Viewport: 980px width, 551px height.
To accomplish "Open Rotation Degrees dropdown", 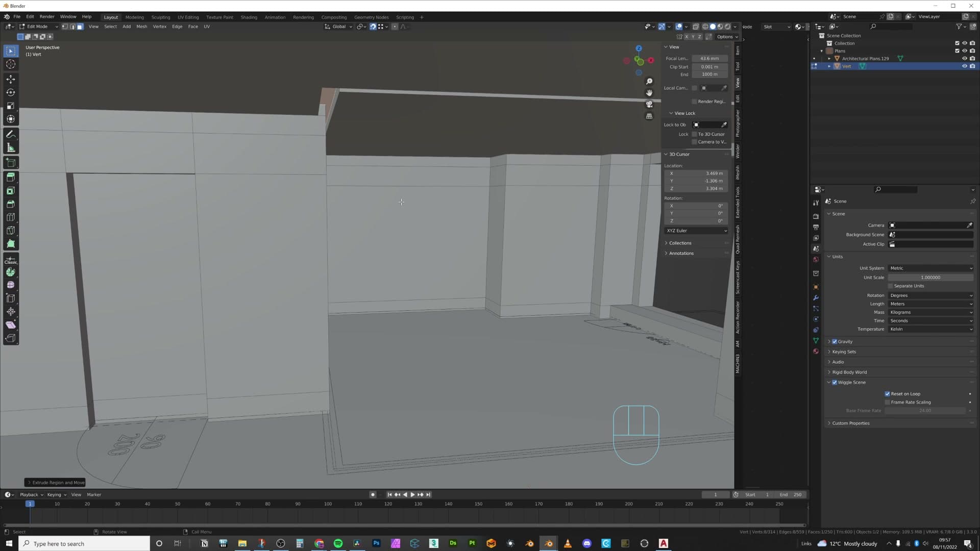I will tap(931, 296).
